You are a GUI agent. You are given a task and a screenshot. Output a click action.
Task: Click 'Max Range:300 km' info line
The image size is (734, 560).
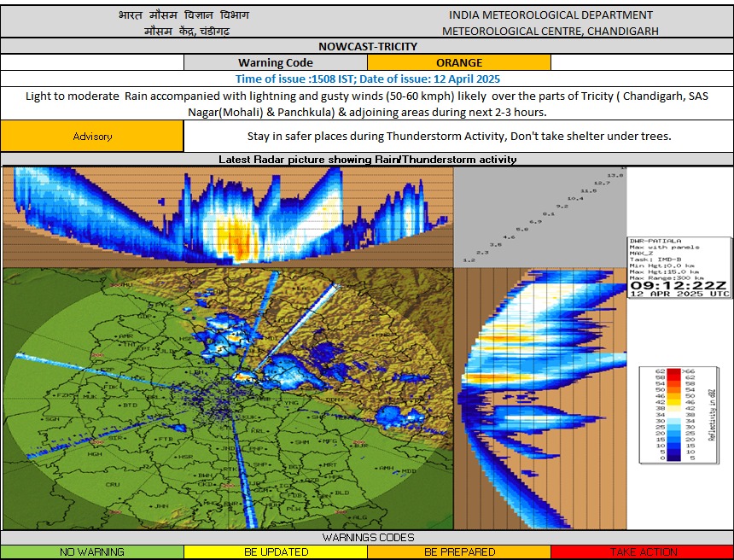(667, 277)
